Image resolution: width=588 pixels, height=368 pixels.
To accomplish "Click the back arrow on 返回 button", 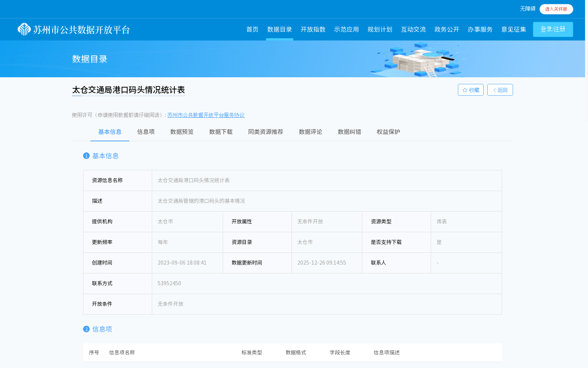I will (x=495, y=90).
